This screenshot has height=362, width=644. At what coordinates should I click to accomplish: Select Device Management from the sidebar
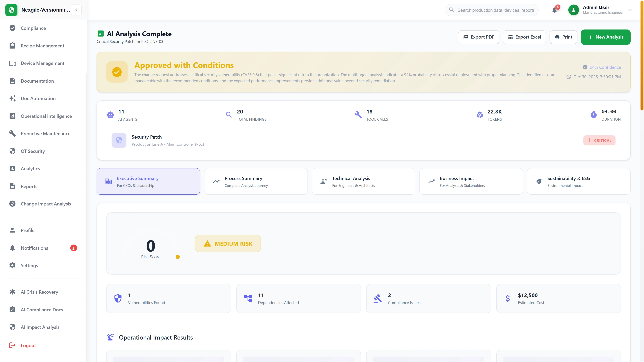pyautogui.click(x=42, y=63)
